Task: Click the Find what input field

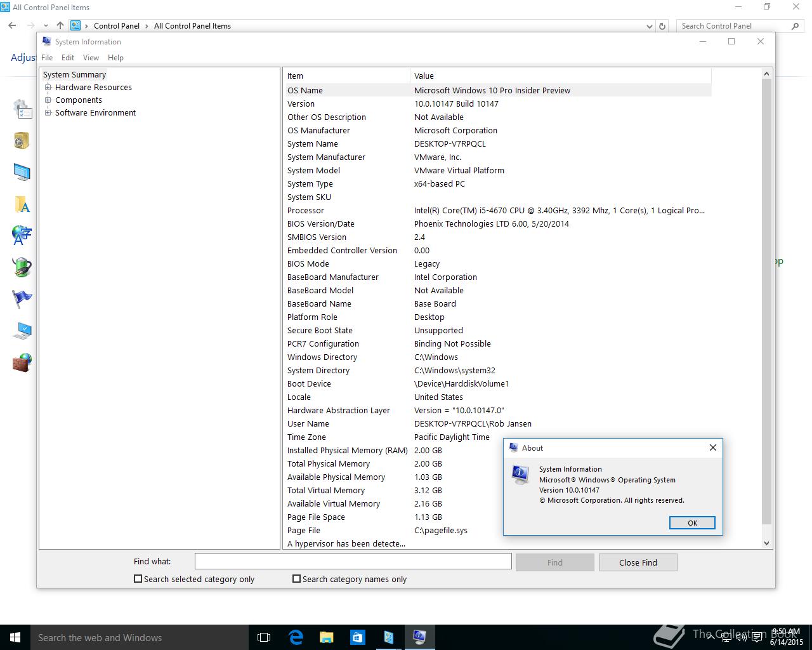Action: click(x=353, y=561)
